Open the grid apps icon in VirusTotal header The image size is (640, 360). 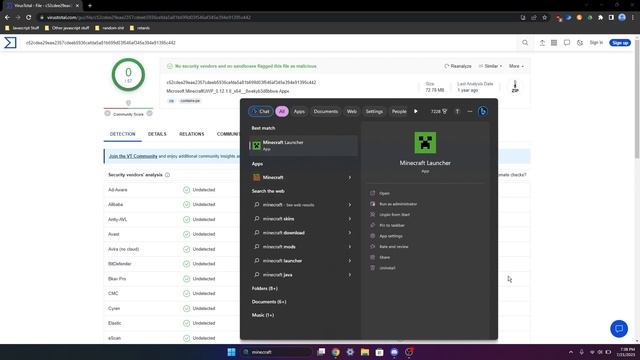click(x=554, y=42)
